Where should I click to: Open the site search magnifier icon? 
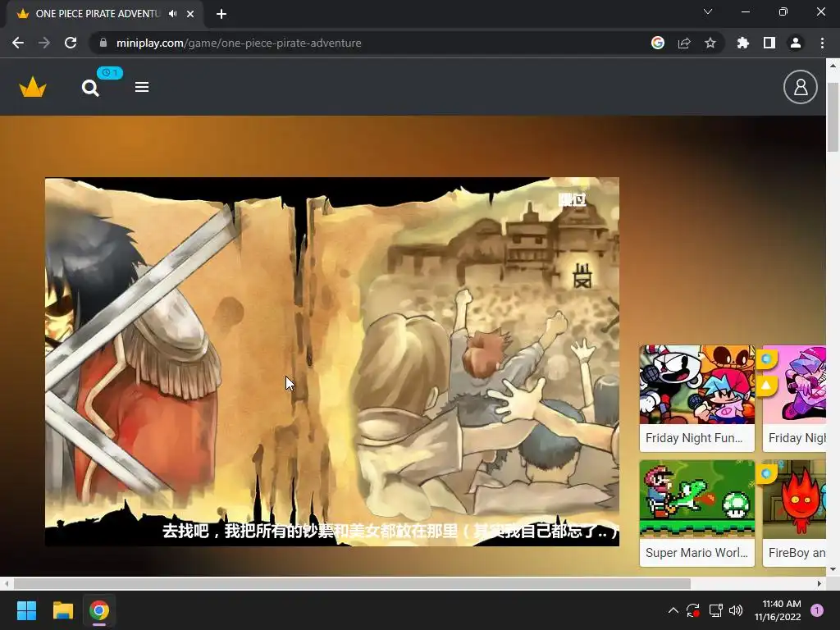(90, 88)
